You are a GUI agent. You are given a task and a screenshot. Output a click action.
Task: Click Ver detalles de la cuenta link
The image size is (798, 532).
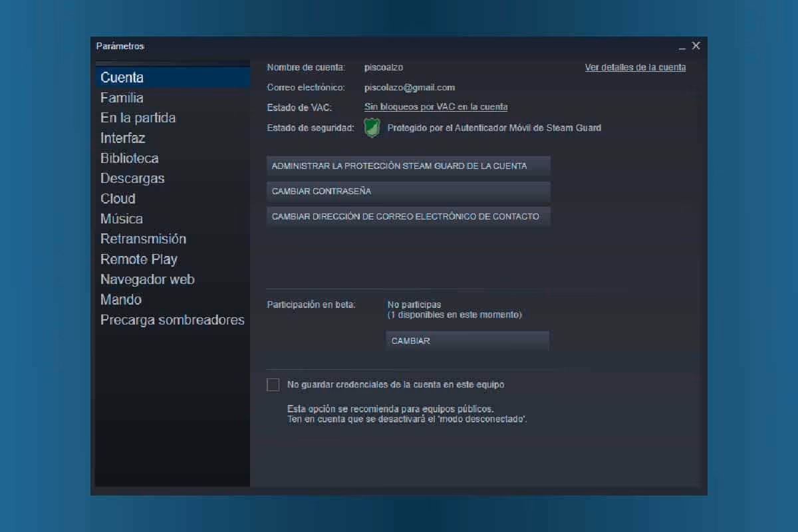tap(635, 67)
